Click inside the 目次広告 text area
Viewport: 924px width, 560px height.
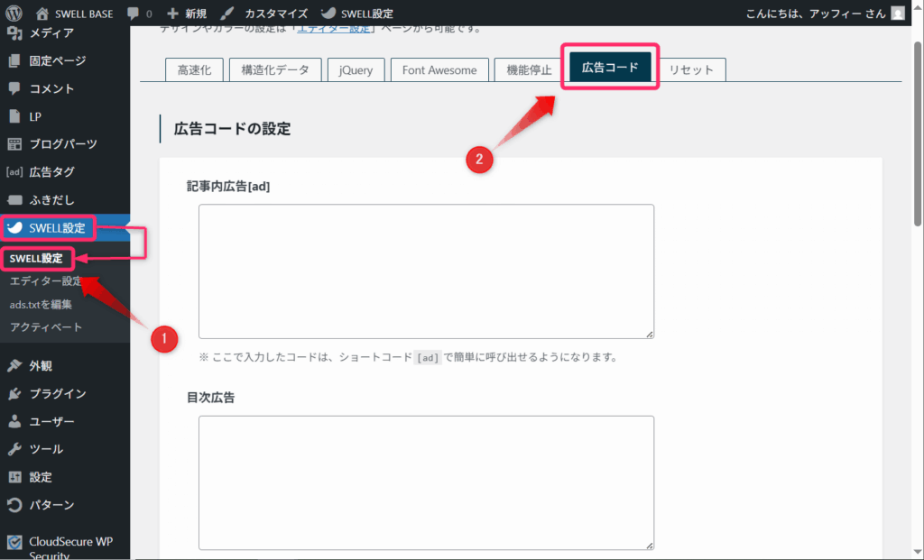[x=426, y=482]
